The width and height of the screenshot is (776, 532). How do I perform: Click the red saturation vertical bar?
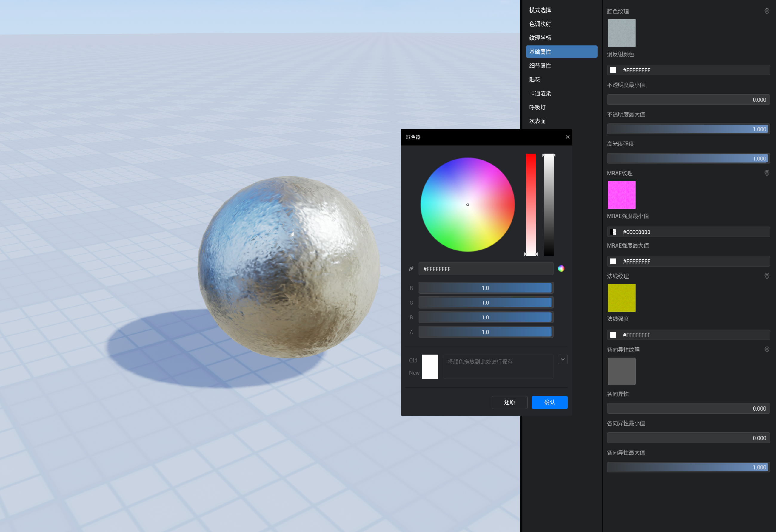531,205
